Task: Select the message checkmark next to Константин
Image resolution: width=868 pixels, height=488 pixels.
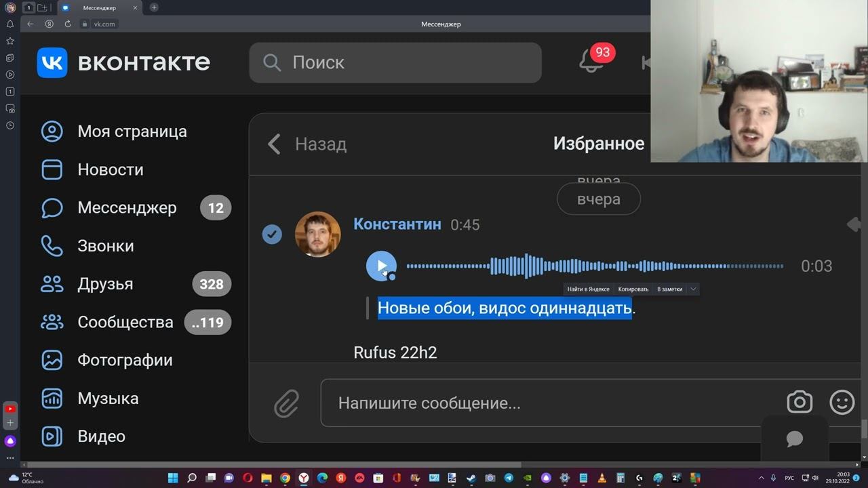Action: [272, 235]
